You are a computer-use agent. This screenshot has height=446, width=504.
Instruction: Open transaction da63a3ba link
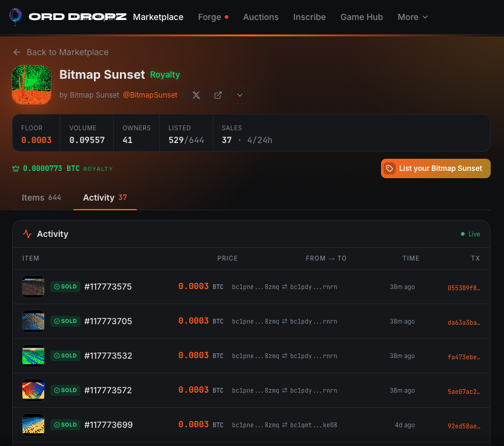[464, 322]
